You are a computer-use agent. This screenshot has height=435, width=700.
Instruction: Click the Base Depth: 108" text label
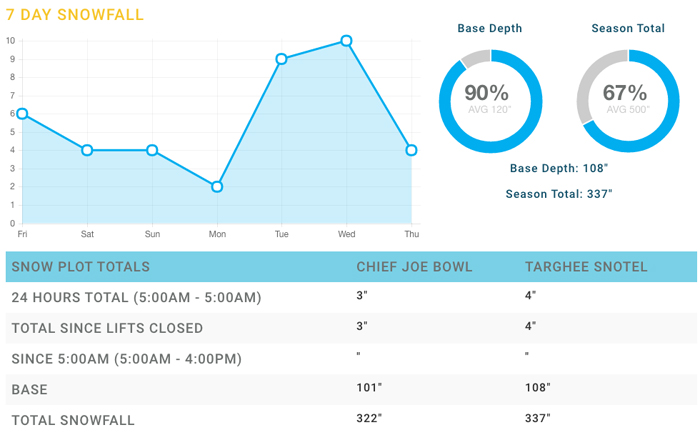click(x=559, y=168)
